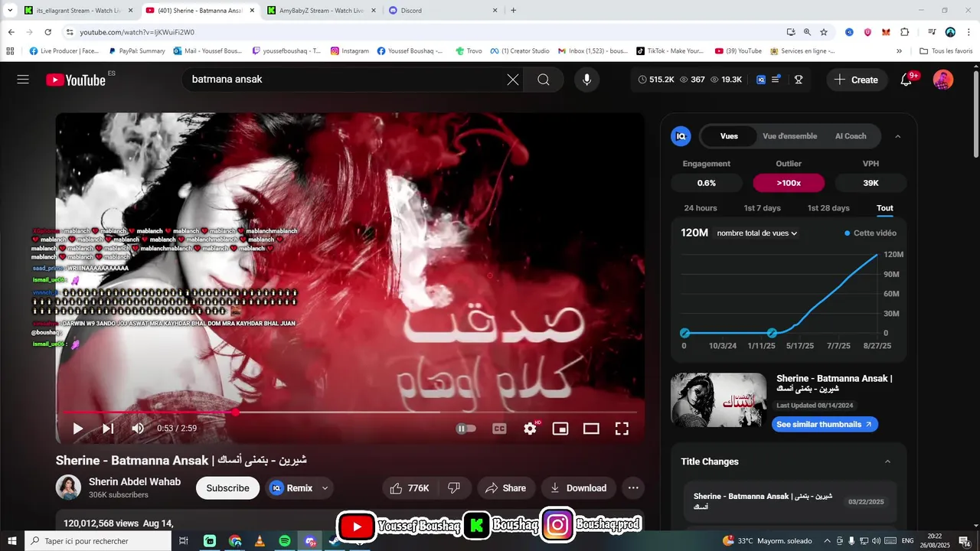Collapse the vidIQ panel chevron
Viewport: 980px width, 551px height.
pyautogui.click(x=898, y=136)
